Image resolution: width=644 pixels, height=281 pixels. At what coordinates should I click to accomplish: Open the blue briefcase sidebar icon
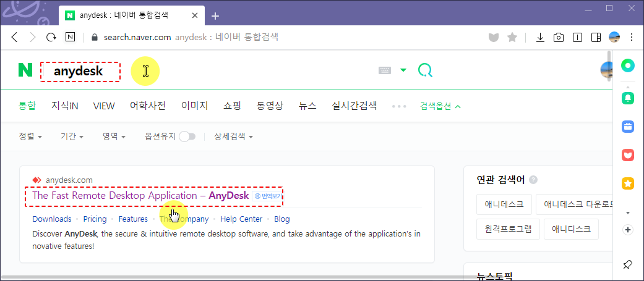[x=627, y=127]
